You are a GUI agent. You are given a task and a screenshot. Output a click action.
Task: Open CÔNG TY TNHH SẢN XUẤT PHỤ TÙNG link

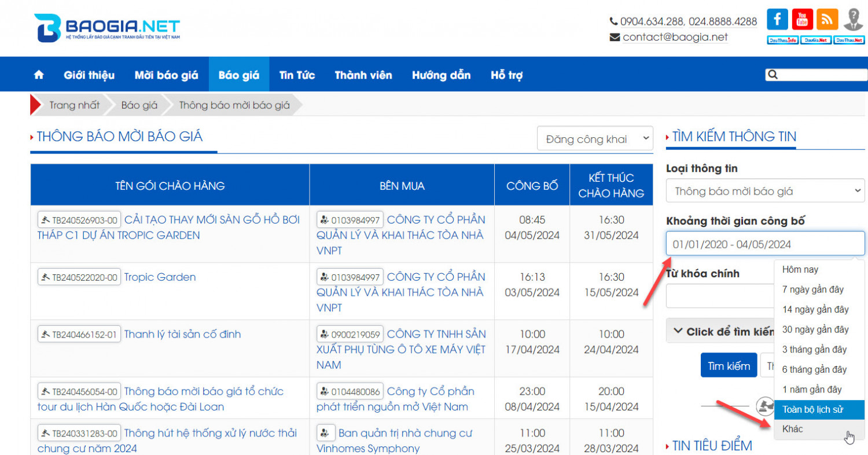coord(401,350)
